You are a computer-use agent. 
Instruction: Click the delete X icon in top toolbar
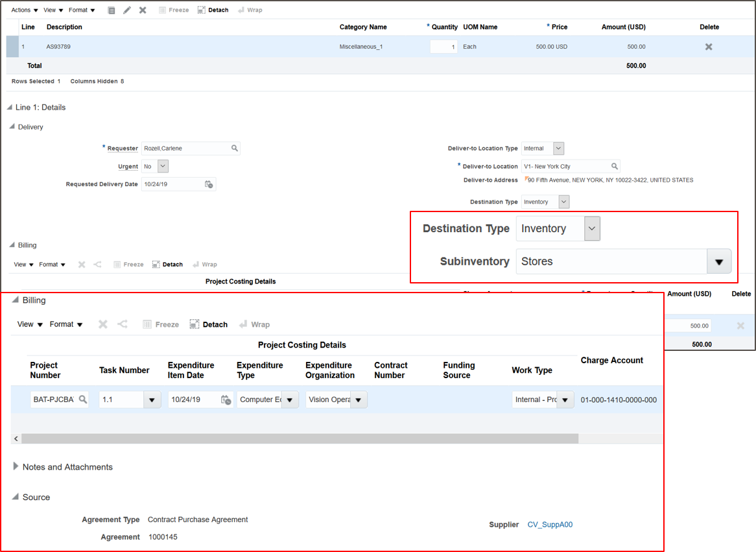143,10
